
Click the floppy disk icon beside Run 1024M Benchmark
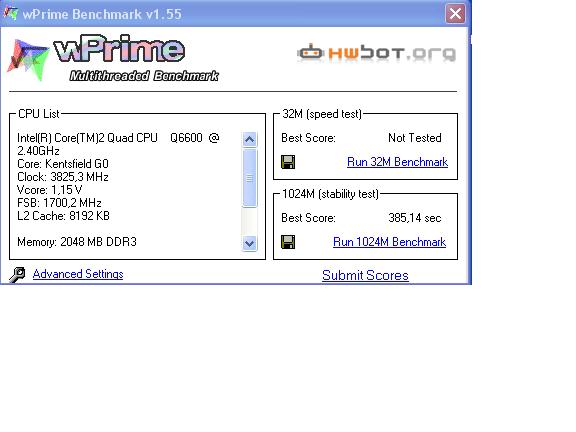coord(288,242)
